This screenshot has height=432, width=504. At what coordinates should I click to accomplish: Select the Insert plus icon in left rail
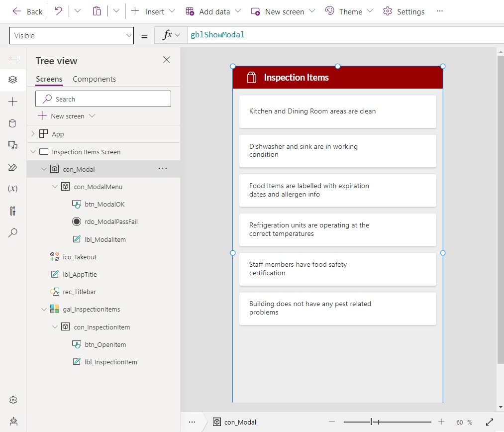click(x=13, y=101)
